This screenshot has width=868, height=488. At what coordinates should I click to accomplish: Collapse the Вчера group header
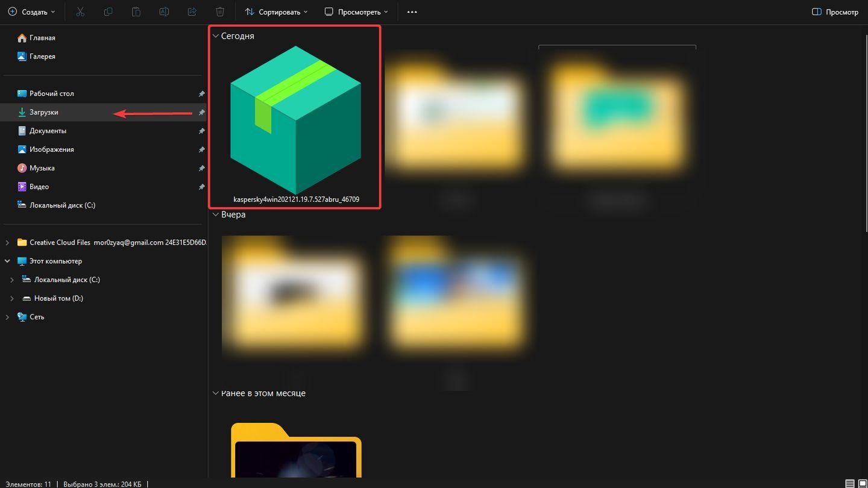(x=215, y=214)
